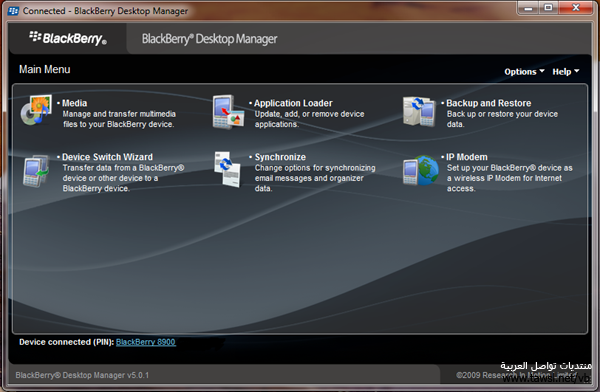Select the Media heading link

[x=75, y=103]
